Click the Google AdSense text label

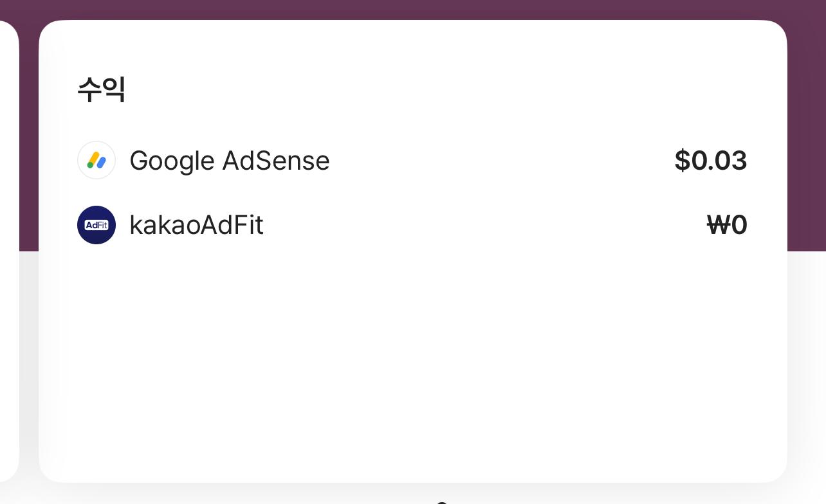(229, 161)
